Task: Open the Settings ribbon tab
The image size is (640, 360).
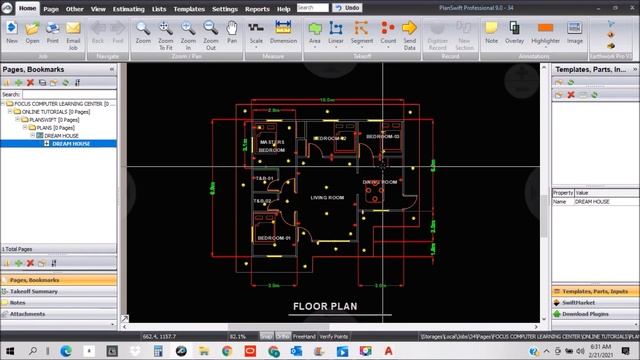Action: 224,9
